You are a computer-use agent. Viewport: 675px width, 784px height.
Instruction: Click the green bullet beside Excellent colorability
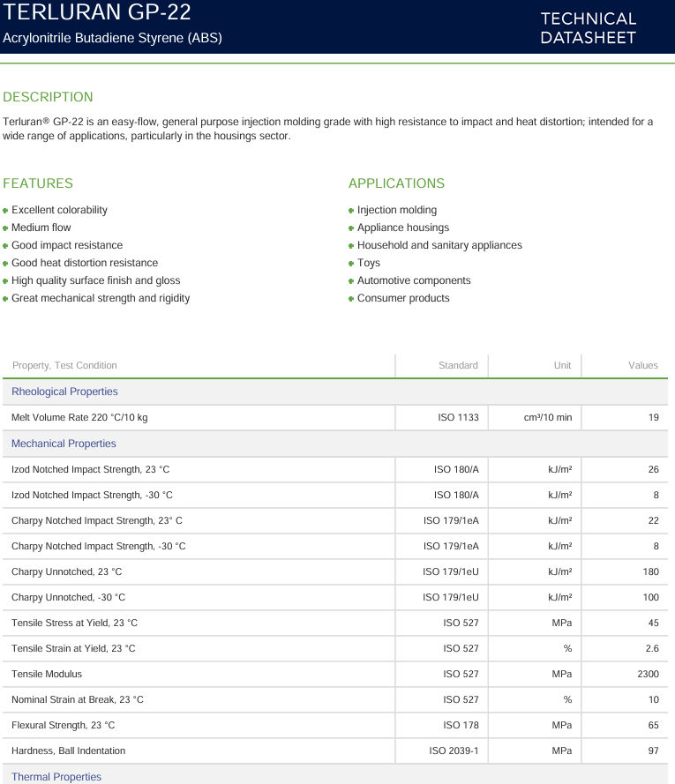click(5, 211)
